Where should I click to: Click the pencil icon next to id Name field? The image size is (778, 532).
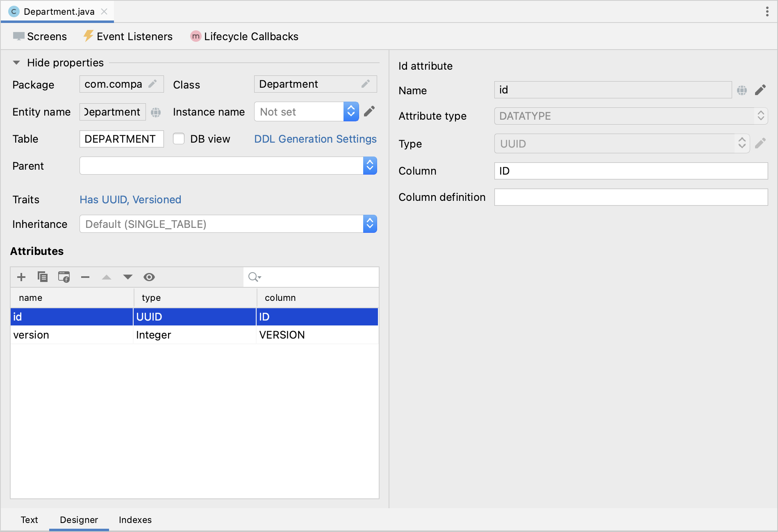(760, 90)
